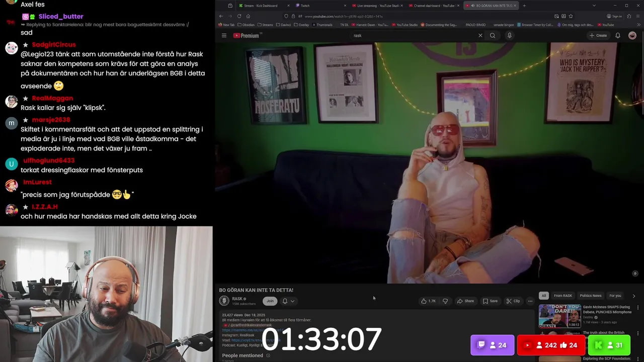Select the For you filter chip
This screenshot has width=644, height=362.
point(615,296)
